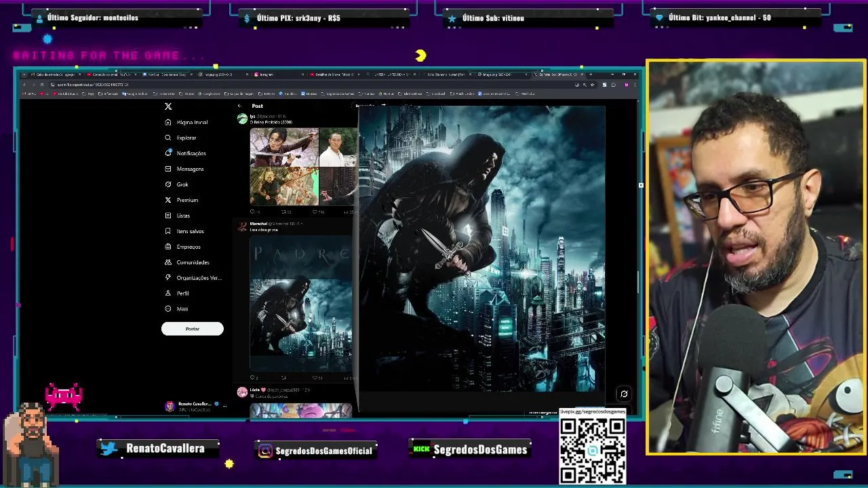The image size is (868, 488).
Task: Open Página Inicial home icon
Action: (168, 122)
